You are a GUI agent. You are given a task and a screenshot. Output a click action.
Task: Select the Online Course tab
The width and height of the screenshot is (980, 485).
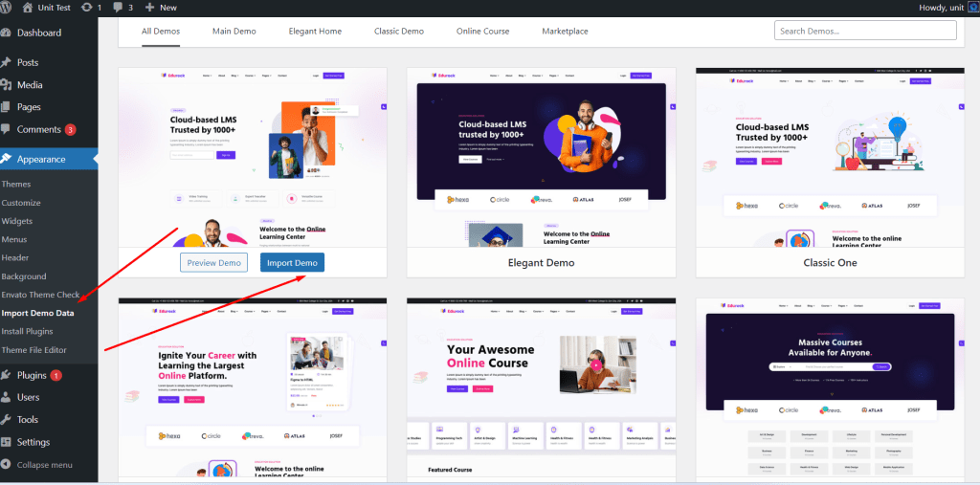482,32
